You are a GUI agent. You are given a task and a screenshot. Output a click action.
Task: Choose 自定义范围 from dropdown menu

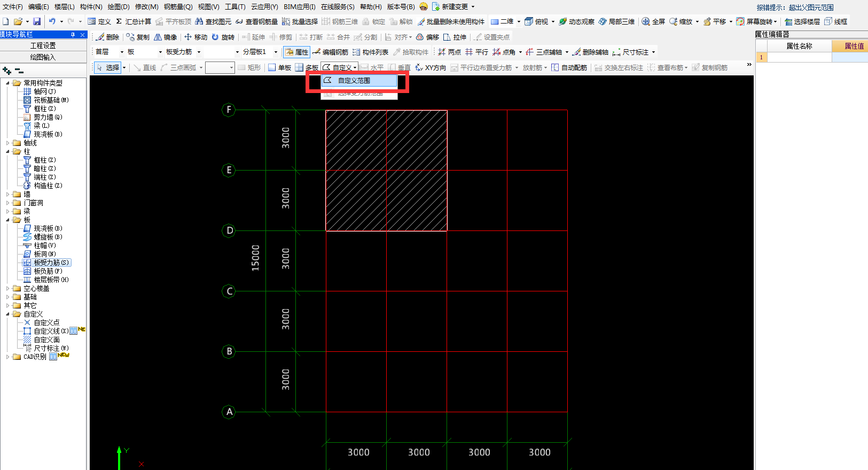click(359, 80)
